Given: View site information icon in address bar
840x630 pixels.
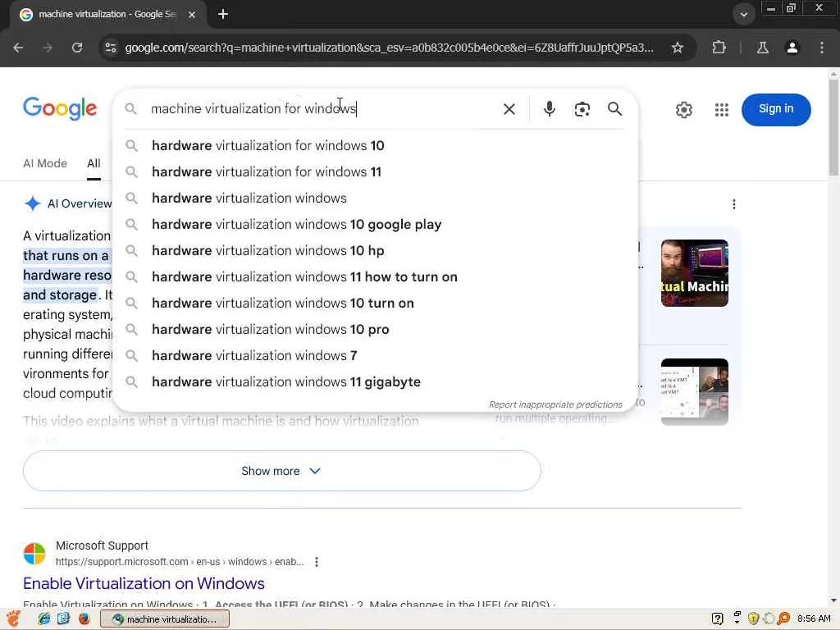Looking at the screenshot, I should point(111,48).
